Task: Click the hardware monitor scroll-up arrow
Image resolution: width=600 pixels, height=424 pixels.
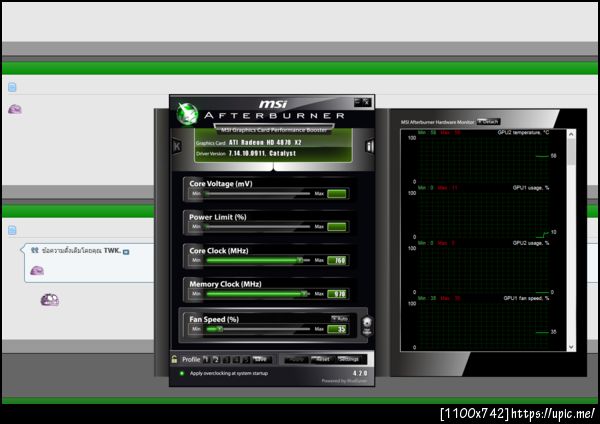Action: [571, 134]
